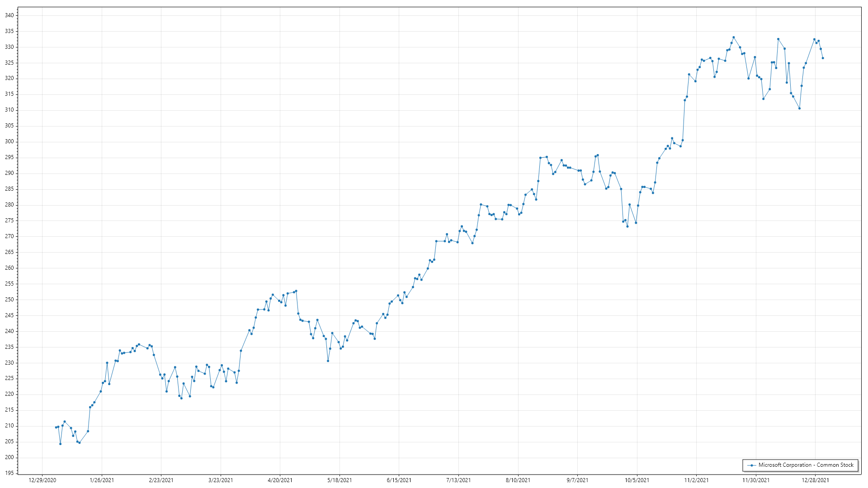Select the 2/23/2021 date axis label
Image resolution: width=868 pixels, height=488 pixels.
[161, 480]
